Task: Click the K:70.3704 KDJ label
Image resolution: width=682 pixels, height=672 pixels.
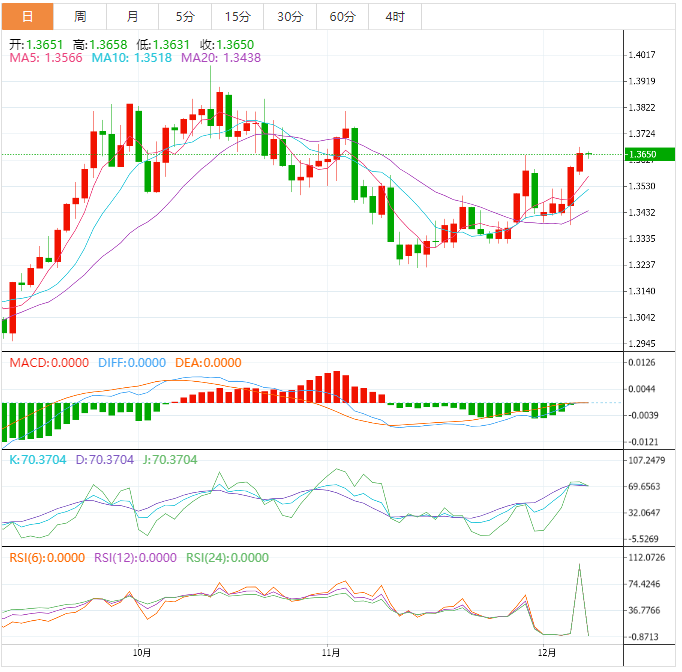Action: 38,460
